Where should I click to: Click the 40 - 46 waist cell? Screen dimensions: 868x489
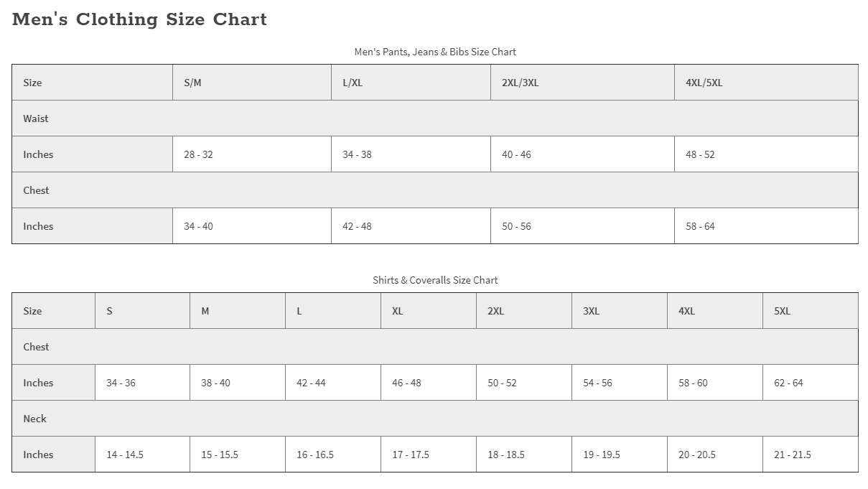point(516,154)
